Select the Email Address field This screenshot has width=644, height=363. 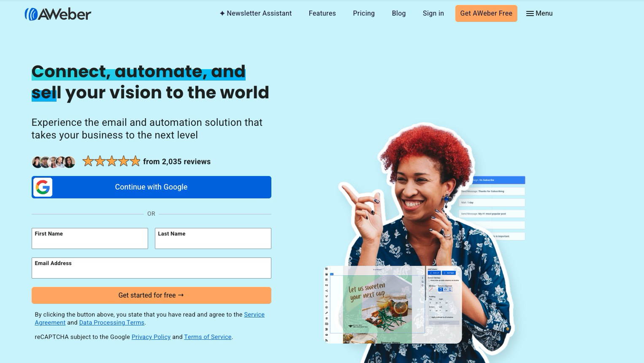tap(152, 268)
